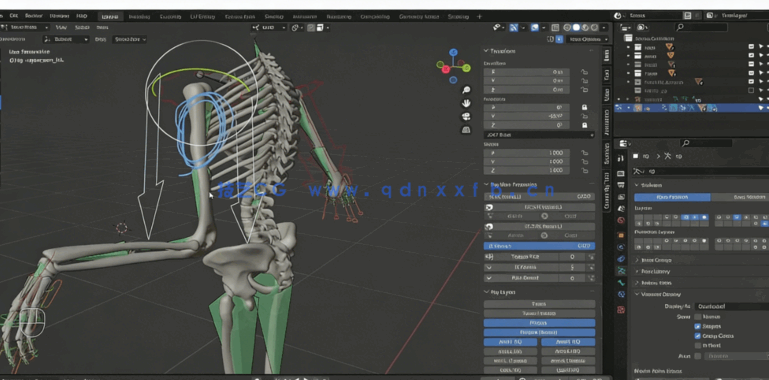769x380 pixels.
Task: Switch to the Modeling workspace tab
Action: [139, 16]
